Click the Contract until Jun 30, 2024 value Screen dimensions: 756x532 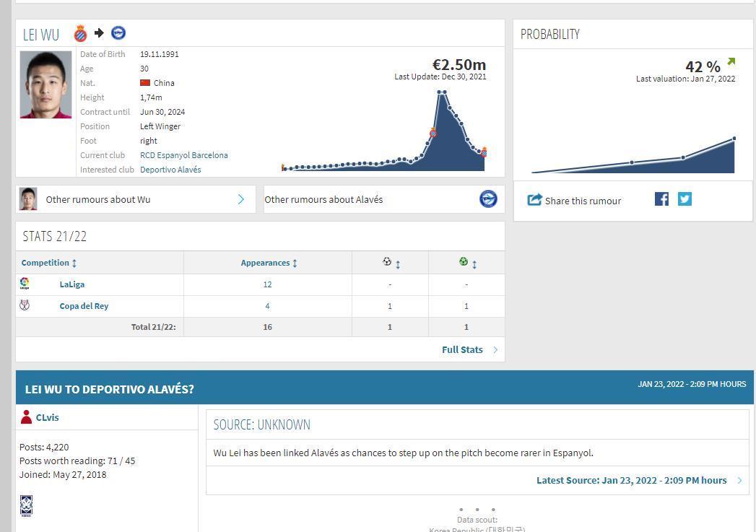[x=162, y=112]
